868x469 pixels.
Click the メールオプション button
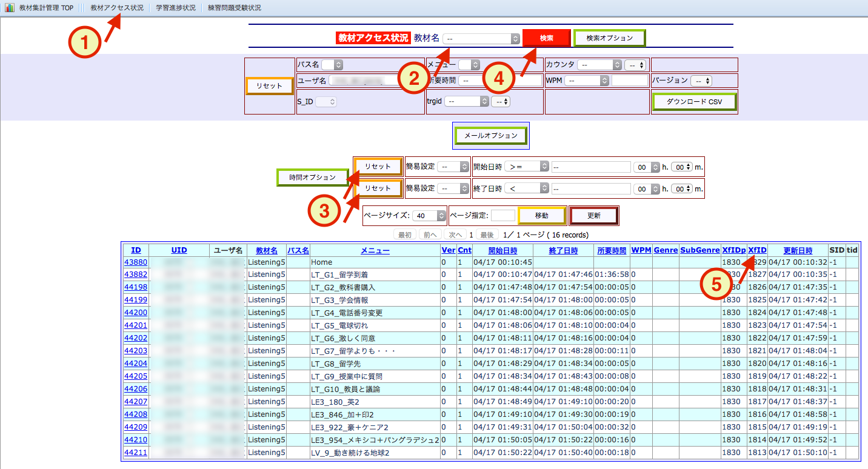coord(491,136)
